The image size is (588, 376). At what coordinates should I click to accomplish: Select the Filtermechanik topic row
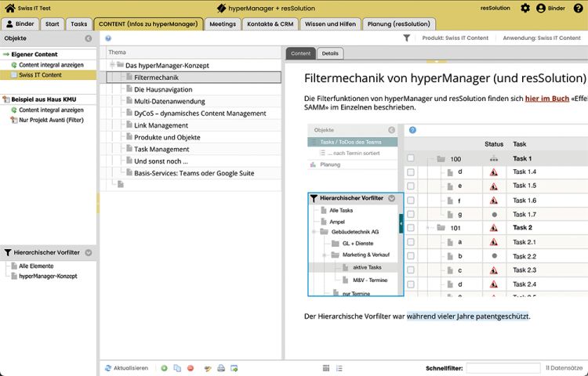tap(194, 77)
